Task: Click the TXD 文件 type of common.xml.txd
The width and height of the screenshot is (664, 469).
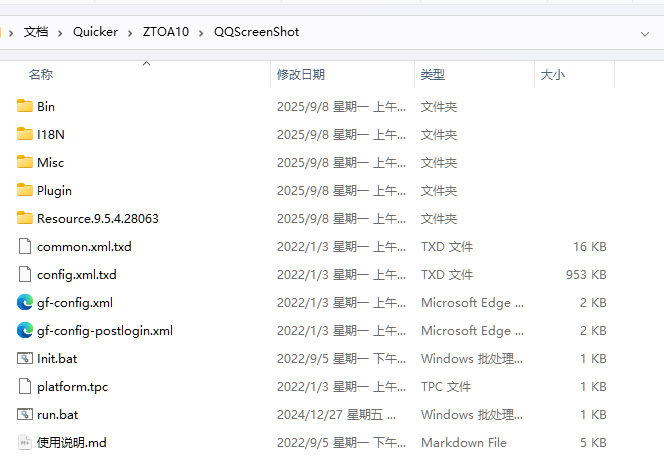Action: (447, 247)
